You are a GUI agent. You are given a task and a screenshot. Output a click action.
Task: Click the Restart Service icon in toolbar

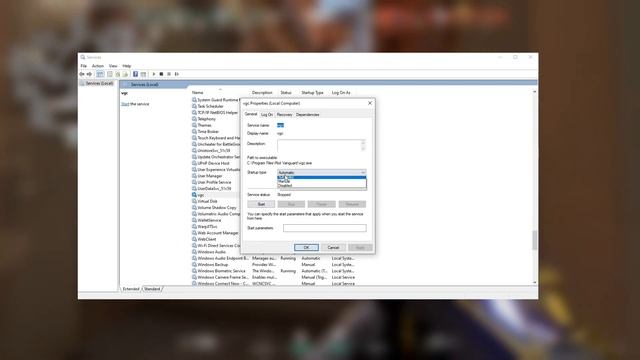tap(176, 74)
